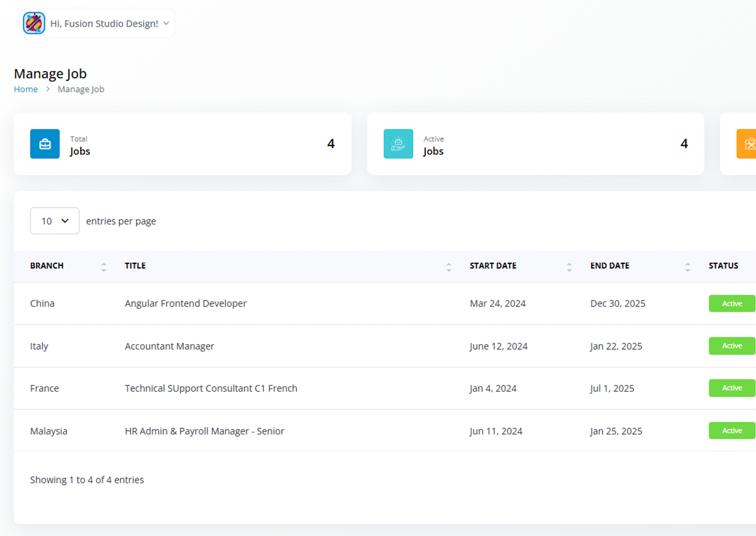Click Active status badge for Italy job
This screenshot has height=536, width=756.
point(732,346)
